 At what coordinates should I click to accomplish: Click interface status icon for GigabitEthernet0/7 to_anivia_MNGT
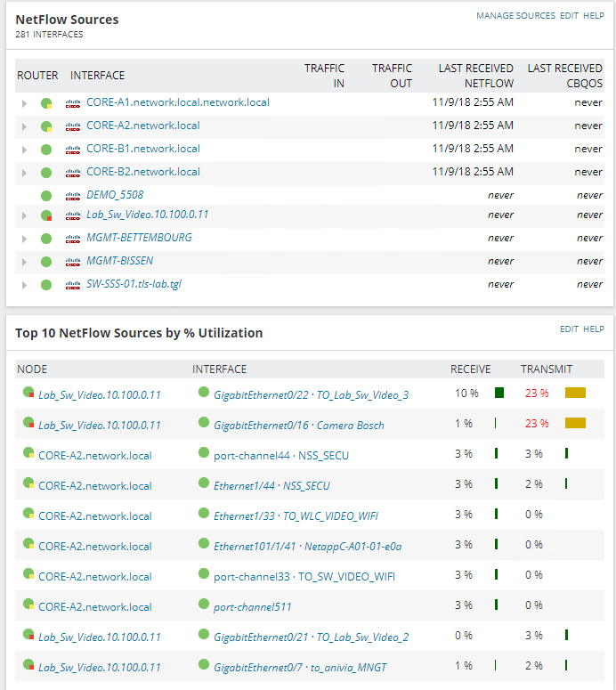(204, 664)
